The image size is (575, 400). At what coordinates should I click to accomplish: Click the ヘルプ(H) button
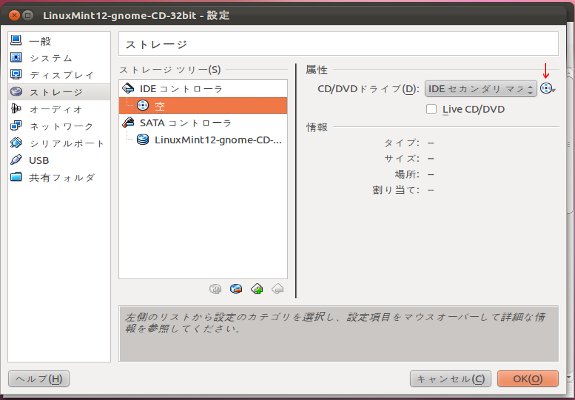pyautogui.click(x=39, y=379)
